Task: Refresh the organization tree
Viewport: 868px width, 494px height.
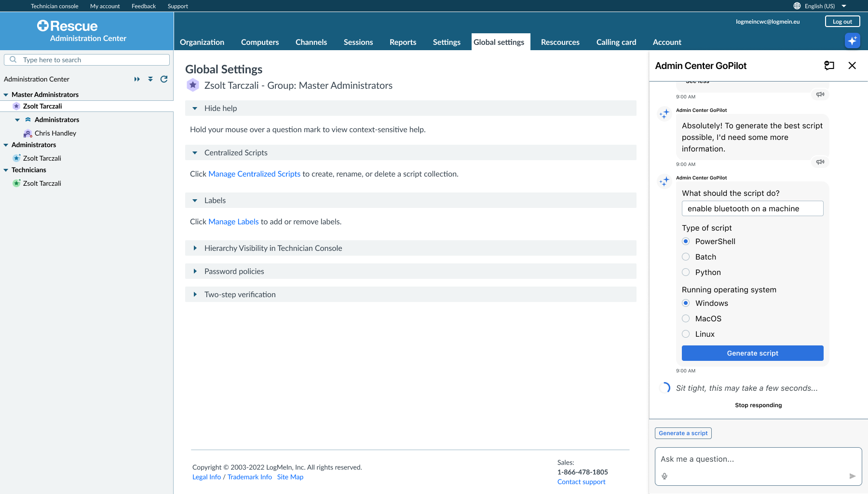Action: [164, 79]
